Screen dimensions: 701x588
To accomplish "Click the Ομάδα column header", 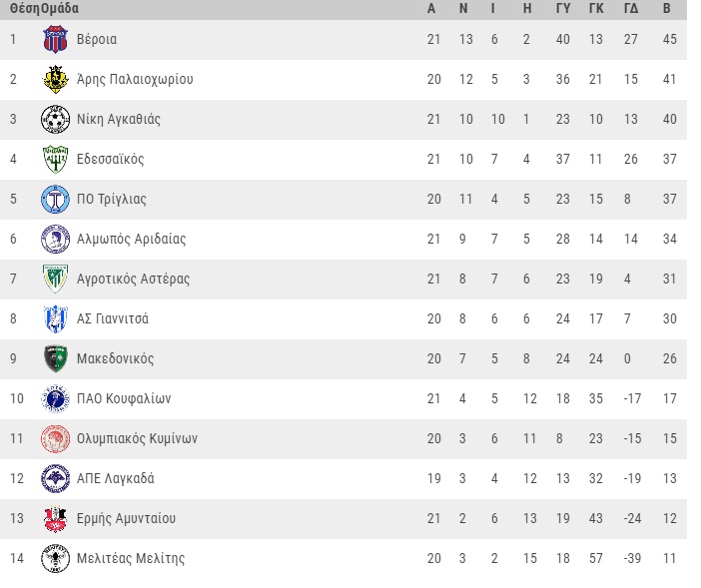I will click(60, 9).
